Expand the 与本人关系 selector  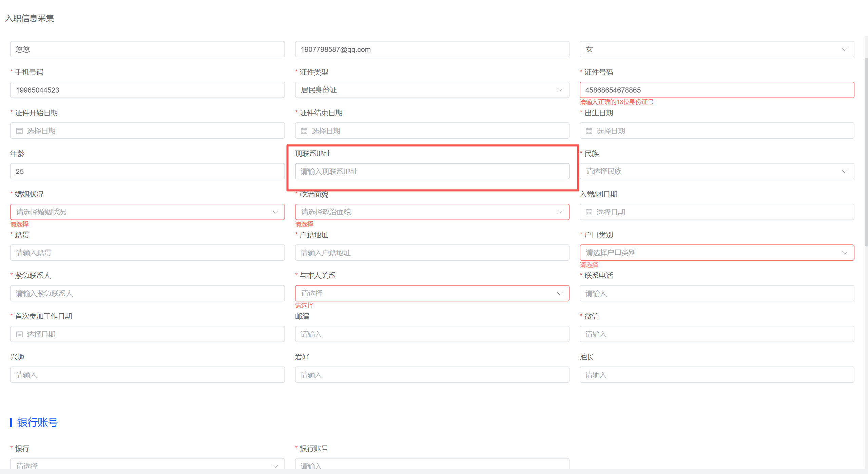click(432, 293)
